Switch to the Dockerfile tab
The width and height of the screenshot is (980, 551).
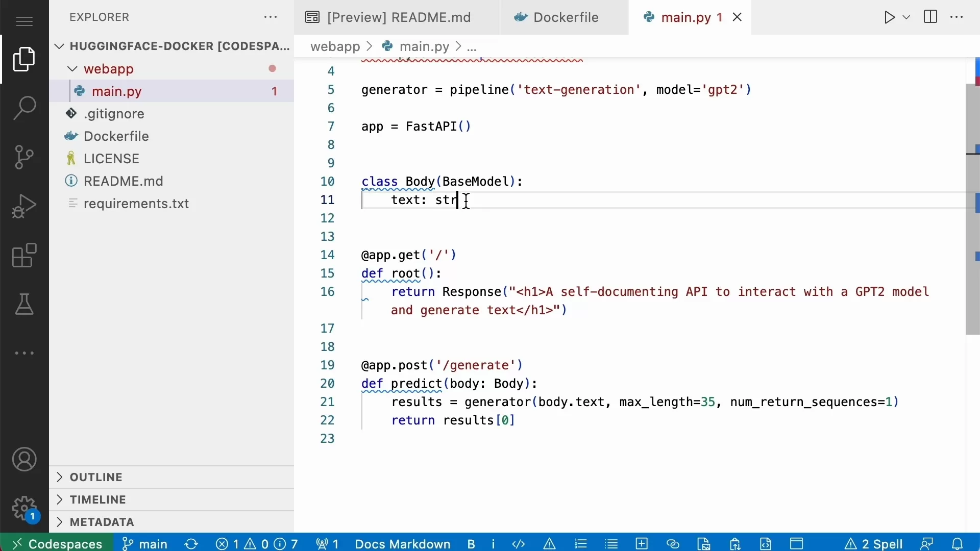(566, 17)
